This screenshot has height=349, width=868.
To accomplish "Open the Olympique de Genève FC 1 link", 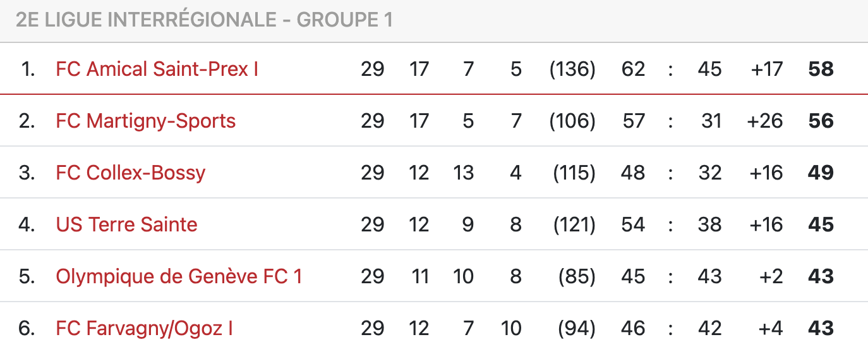I will [179, 276].
